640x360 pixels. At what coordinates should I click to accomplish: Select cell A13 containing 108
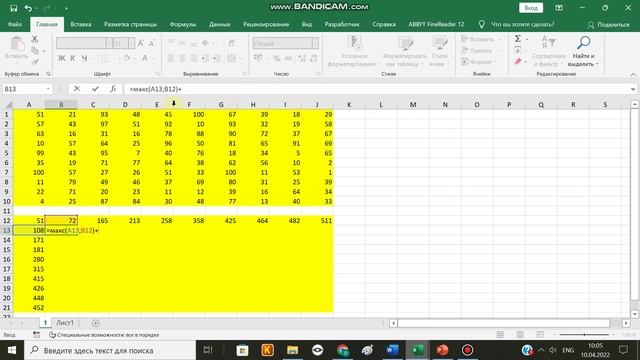[x=29, y=230]
